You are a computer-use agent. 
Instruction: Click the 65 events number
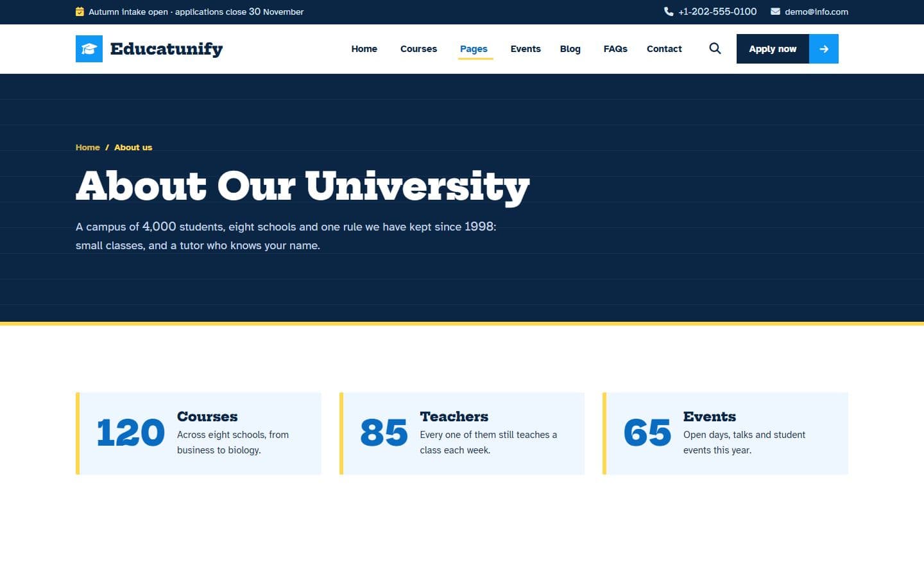click(x=647, y=433)
